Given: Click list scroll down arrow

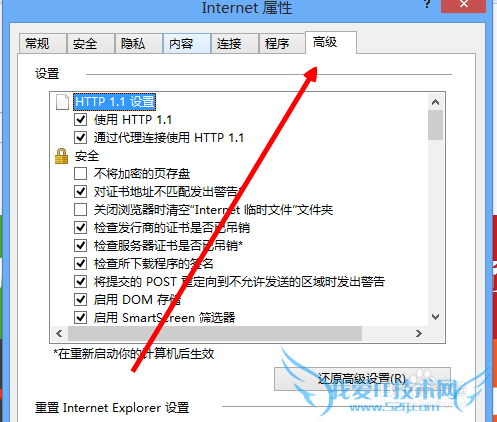Looking at the screenshot, I should pyautogui.click(x=435, y=317).
